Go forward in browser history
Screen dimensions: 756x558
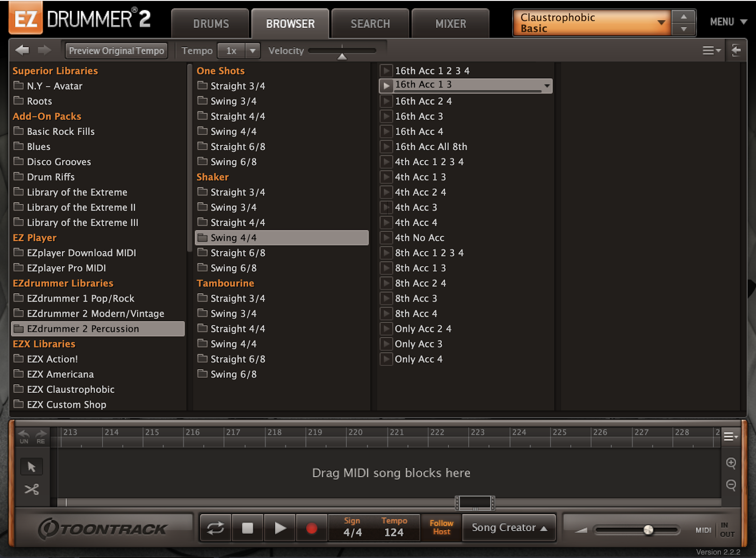[44, 50]
